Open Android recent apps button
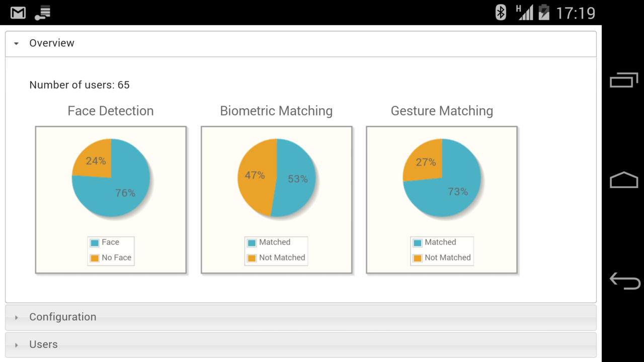This screenshot has height=362, width=644. (624, 80)
